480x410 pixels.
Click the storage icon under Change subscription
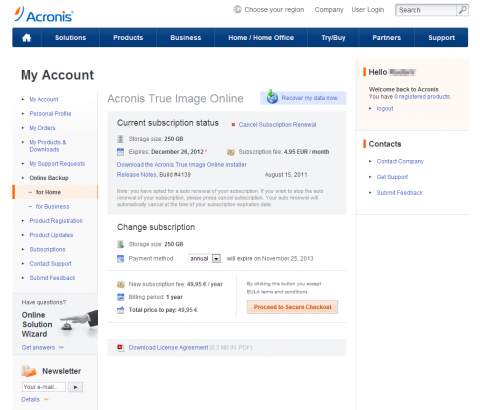click(120, 244)
